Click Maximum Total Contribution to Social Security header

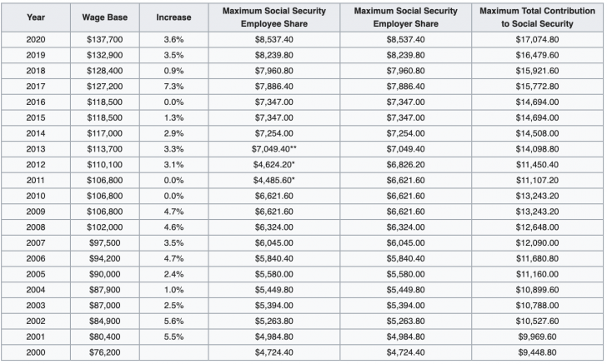(x=537, y=17)
